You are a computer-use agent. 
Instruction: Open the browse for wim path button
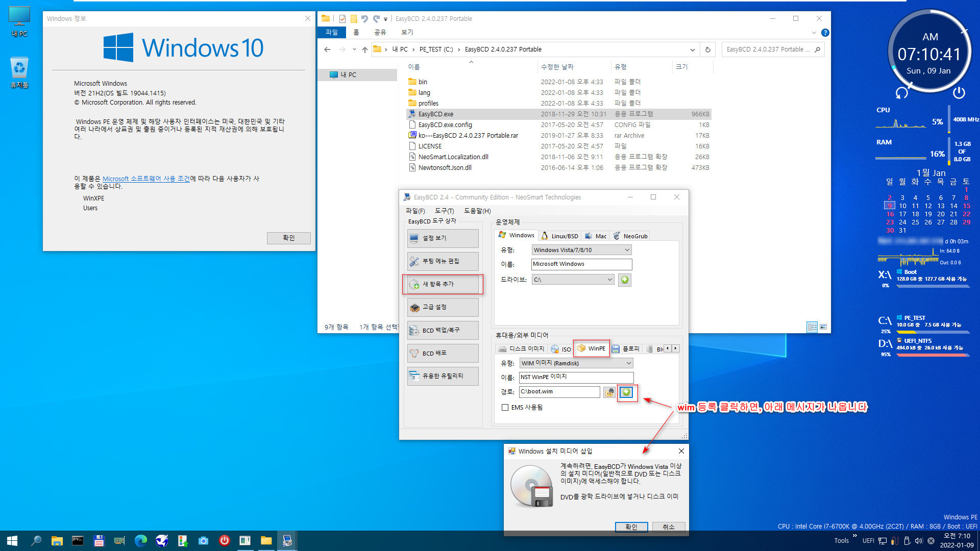(609, 392)
